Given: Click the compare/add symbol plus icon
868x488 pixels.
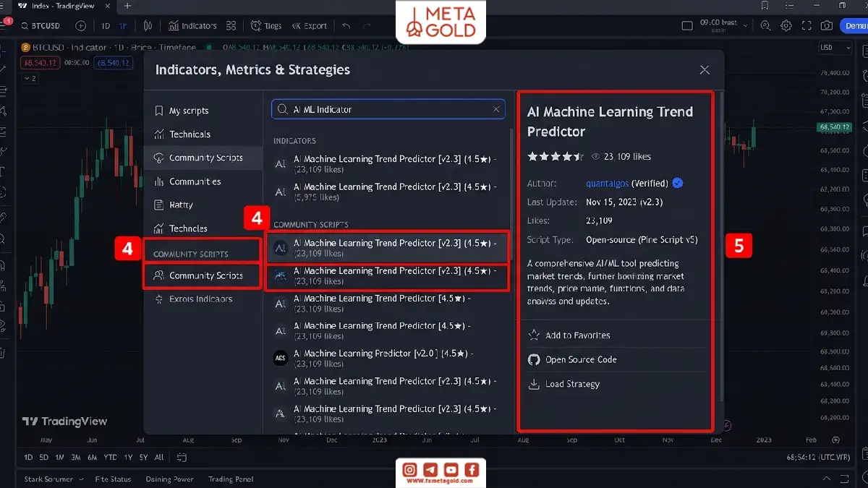Looking at the screenshot, I should (81, 26).
